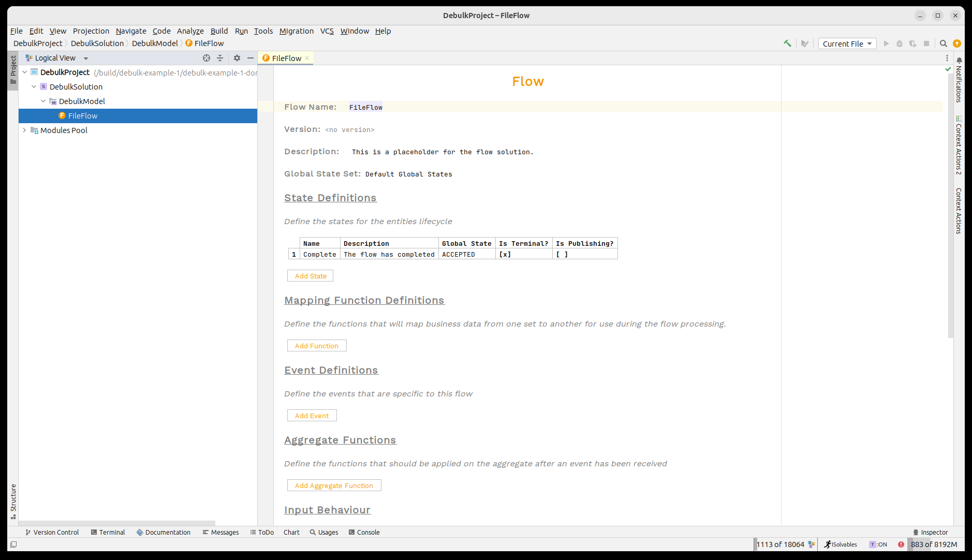Toggle the T:ON status bar switch

[878, 544]
